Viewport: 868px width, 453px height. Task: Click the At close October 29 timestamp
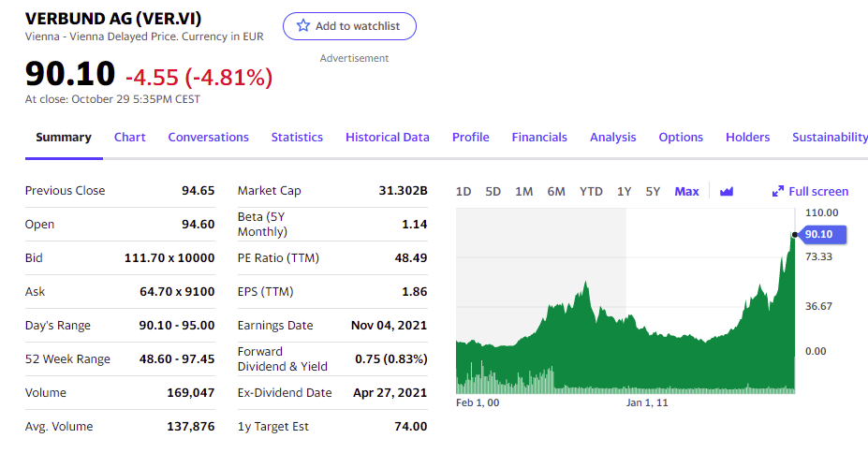click(112, 99)
